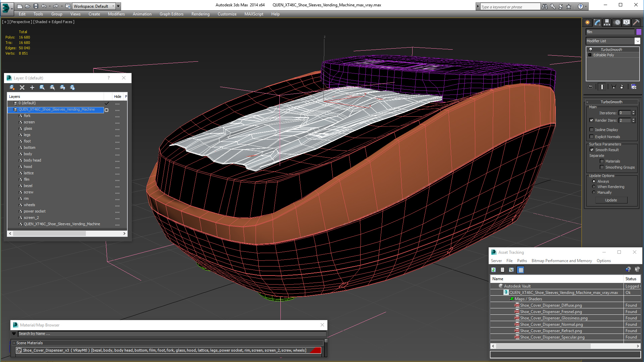Select the Asset Tracking table view icon
644x362 pixels.
pyautogui.click(x=521, y=270)
